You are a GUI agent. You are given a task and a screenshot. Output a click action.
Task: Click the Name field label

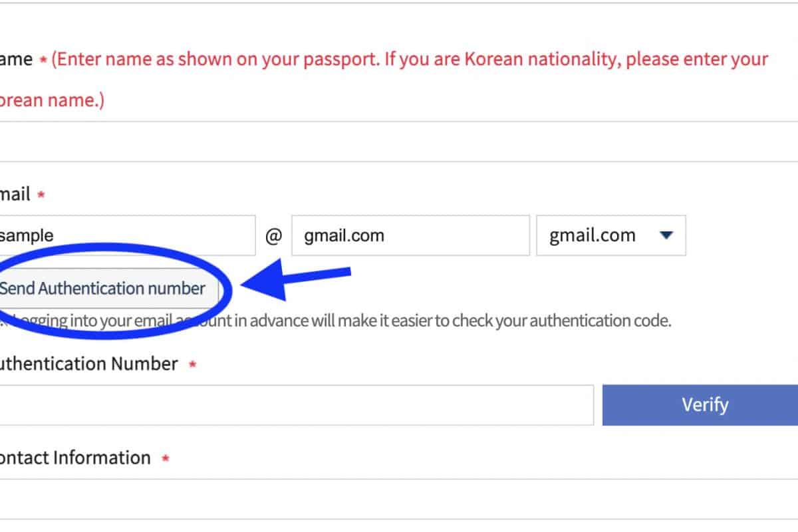click(x=16, y=60)
